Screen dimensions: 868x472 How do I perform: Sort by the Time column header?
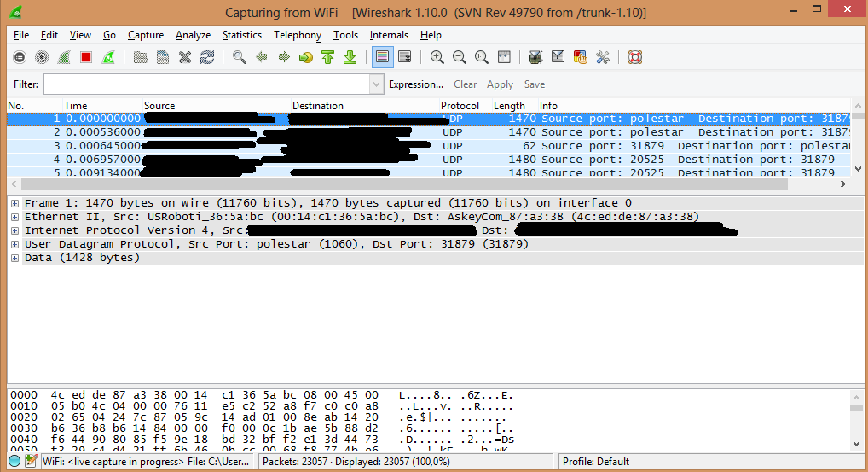pos(101,105)
